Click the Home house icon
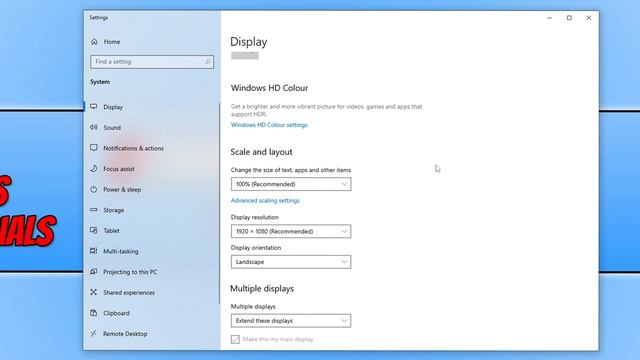 pos(94,42)
